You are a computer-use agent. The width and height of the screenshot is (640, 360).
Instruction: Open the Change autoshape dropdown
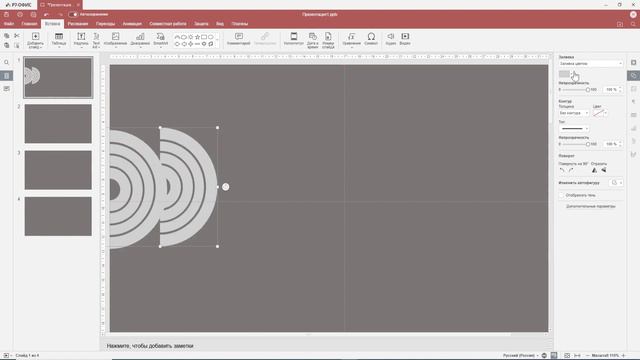(616, 183)
